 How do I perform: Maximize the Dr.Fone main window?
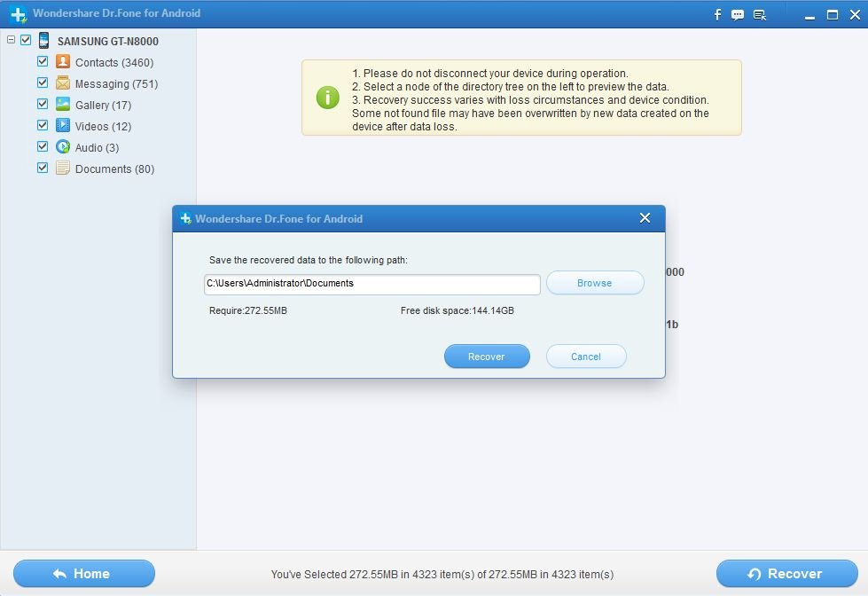click(x=832, y=15)
